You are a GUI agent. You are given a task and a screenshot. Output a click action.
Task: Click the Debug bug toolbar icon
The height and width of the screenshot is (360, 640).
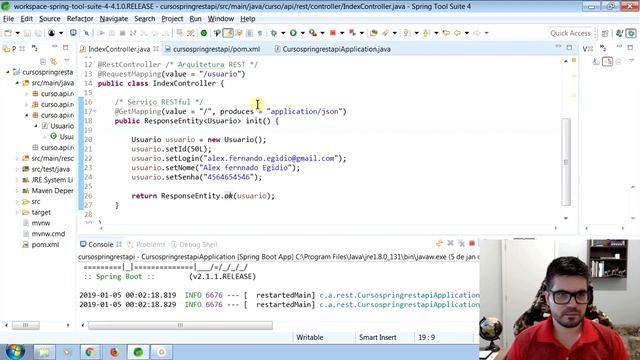[273, 33]
